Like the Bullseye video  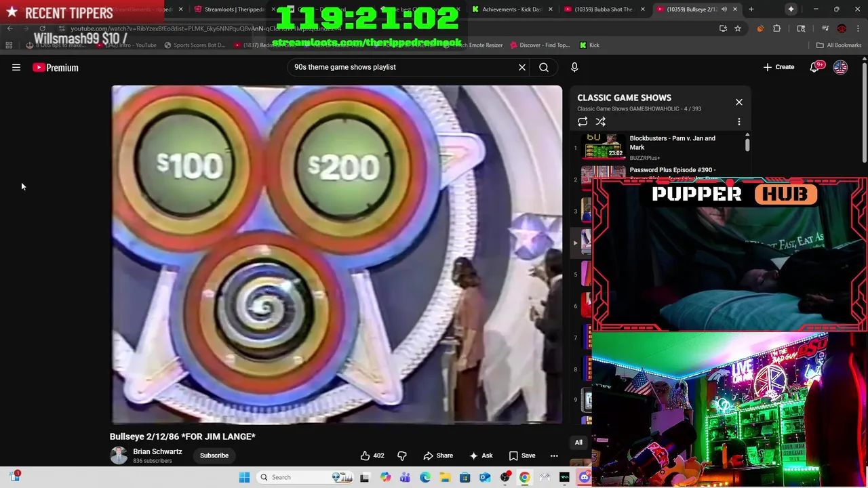pyautogui.click(x=372, y=455)
